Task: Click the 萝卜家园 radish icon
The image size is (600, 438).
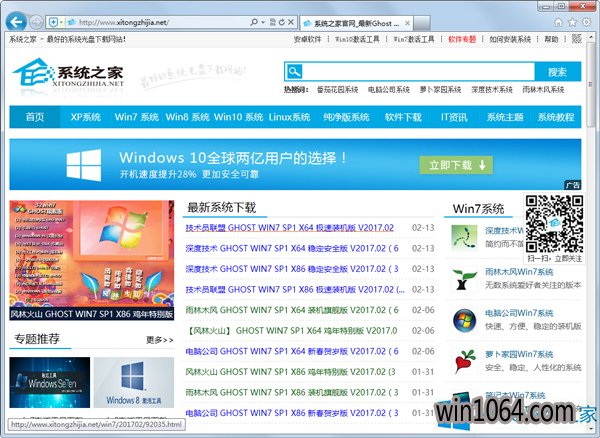Action: tap(465, 361)
